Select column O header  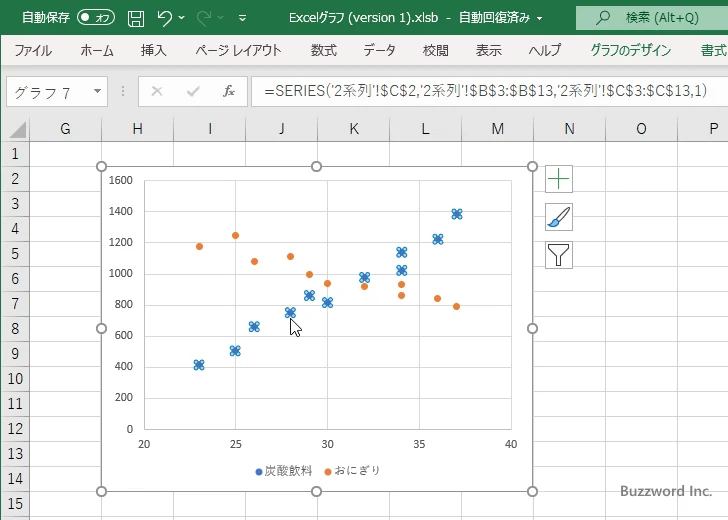click(x=641, y=129)
